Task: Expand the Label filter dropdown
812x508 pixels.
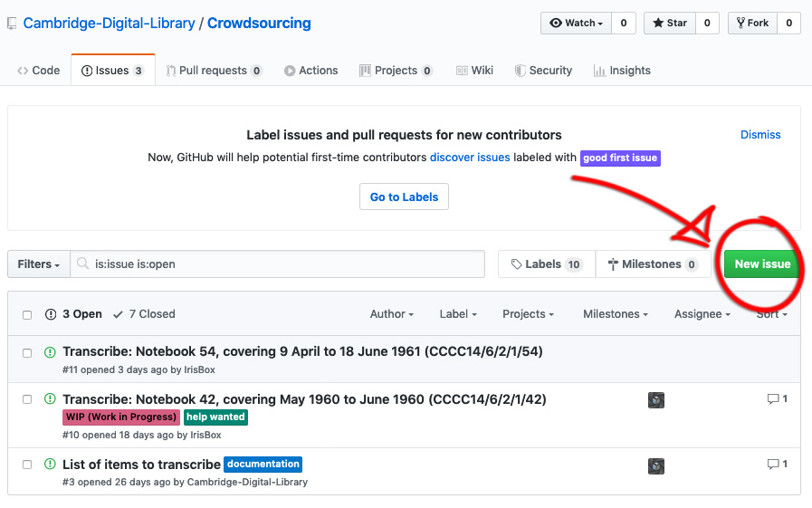Action: pyautogui.click(x=458, y=314)
